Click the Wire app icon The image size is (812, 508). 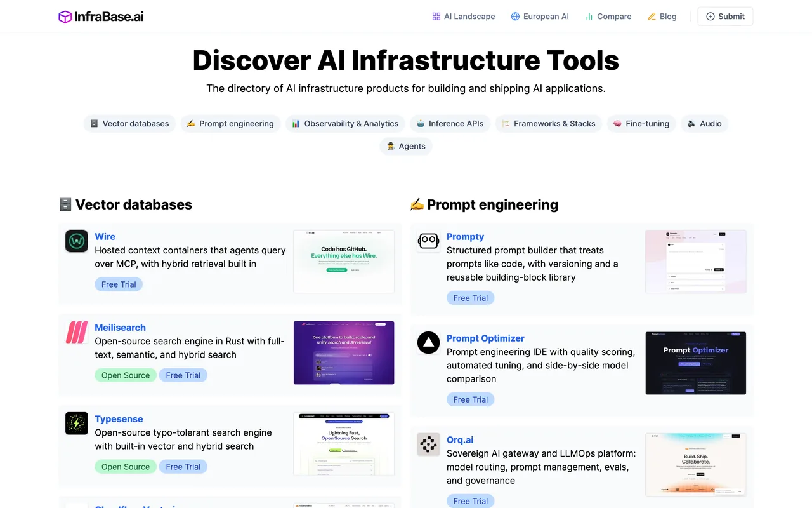[77, 241]
